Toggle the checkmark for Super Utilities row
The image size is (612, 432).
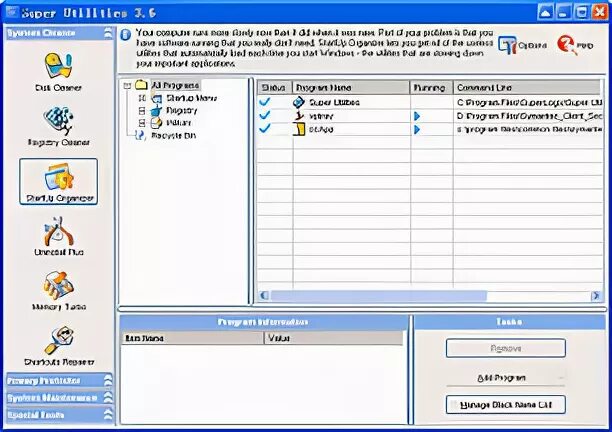[x=265, y=102]
